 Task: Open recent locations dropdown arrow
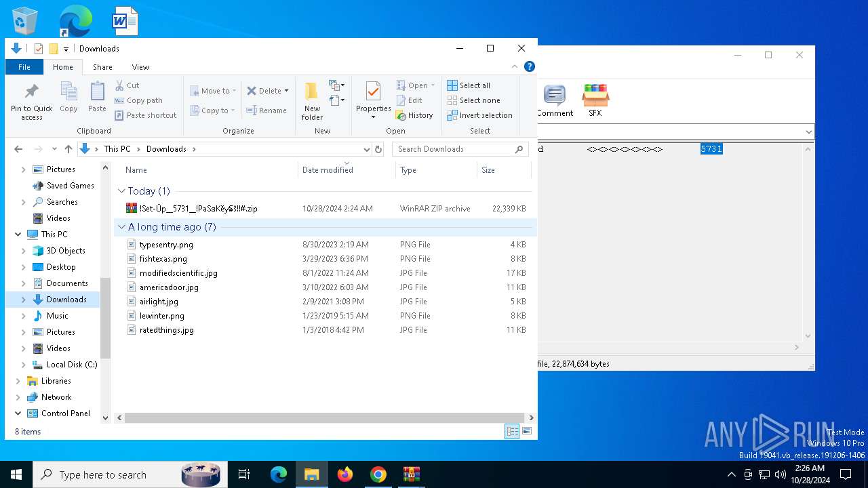point(54,149)
